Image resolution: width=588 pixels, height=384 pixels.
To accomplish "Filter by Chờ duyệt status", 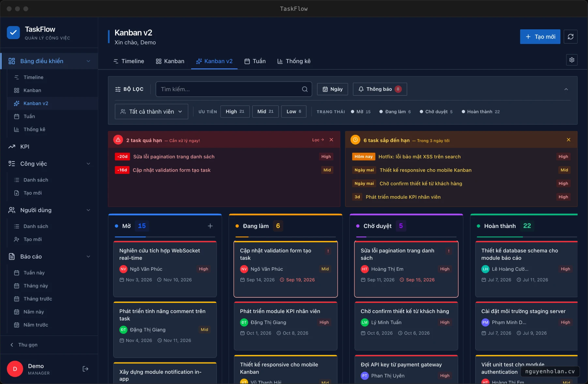I will 436,112.
